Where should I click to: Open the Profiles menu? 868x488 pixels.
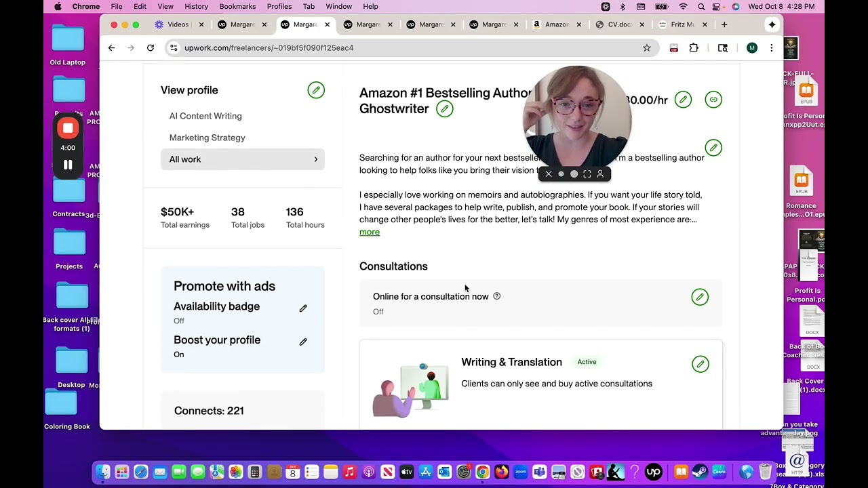tap(279, 7)
